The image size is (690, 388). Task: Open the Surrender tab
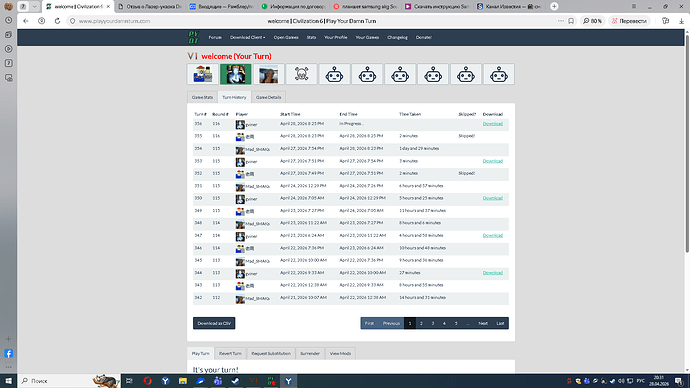pyautogui.click(x=310, y=353)
